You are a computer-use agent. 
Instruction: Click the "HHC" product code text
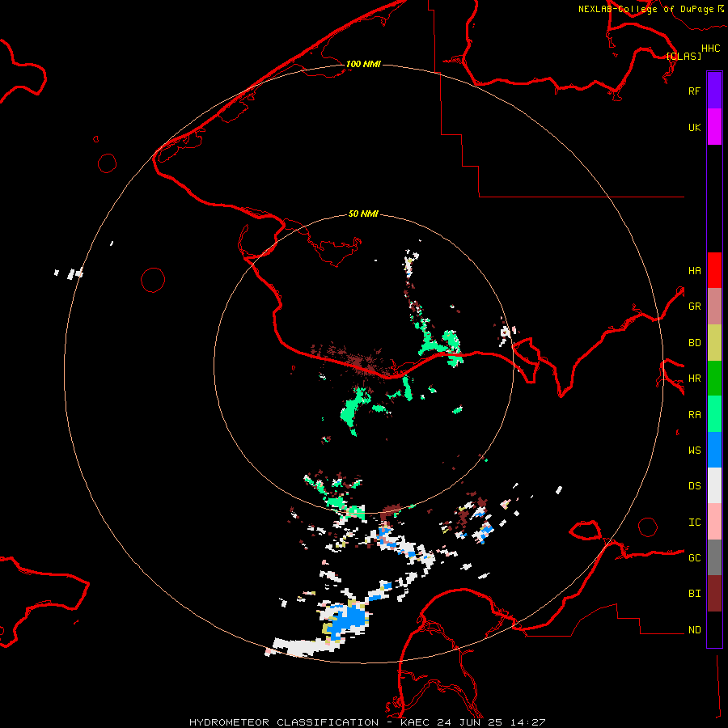point(710,49)
